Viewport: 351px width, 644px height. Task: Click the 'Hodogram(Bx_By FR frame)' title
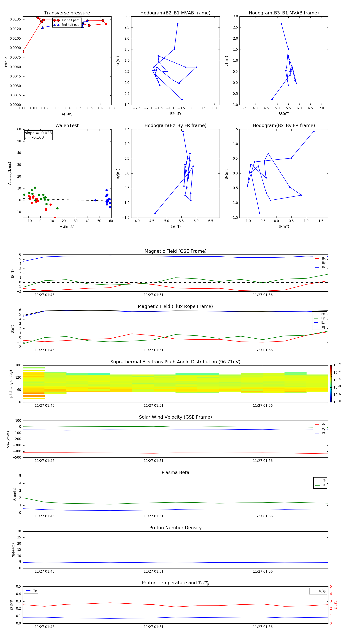tap(284, 125)
